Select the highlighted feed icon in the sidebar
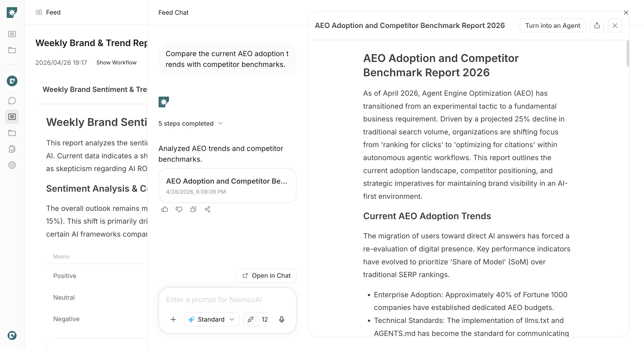The image size is (644, 348). (x=12, y=117)
